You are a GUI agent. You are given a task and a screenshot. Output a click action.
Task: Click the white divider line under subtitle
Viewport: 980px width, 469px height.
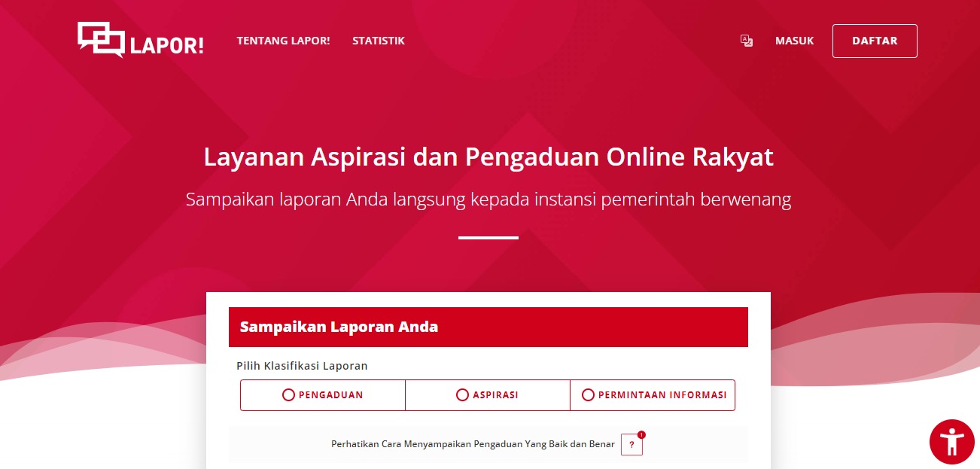click(488, 238)
